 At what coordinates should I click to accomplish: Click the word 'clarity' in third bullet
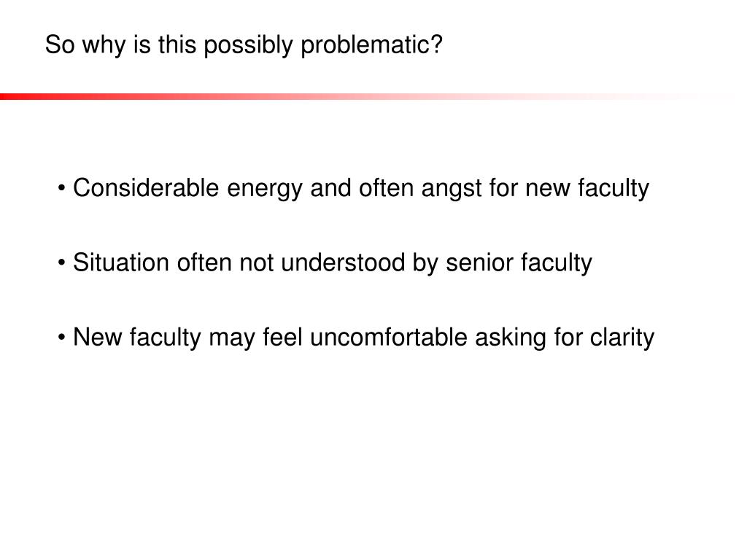click(x=622, y=338)
